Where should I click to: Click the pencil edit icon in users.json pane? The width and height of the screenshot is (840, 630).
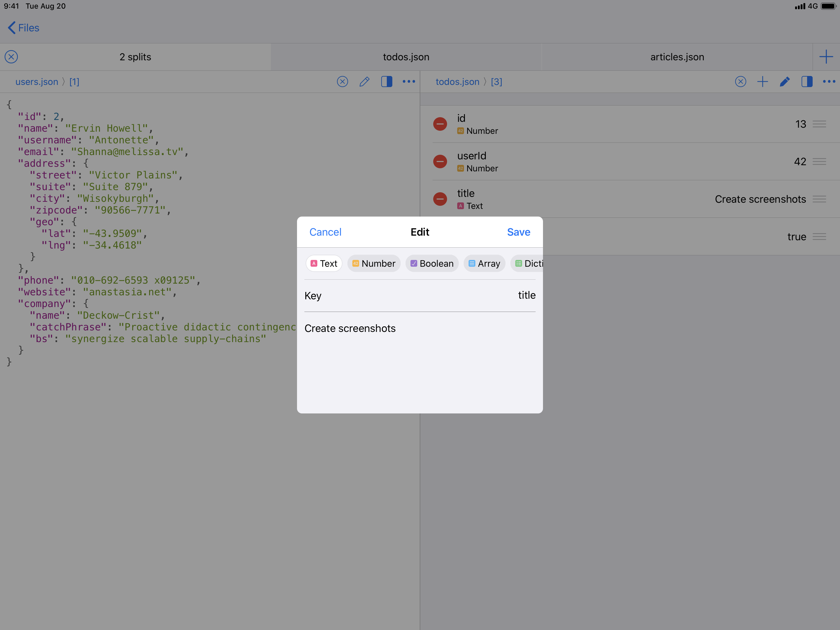(x=364, y=82)
